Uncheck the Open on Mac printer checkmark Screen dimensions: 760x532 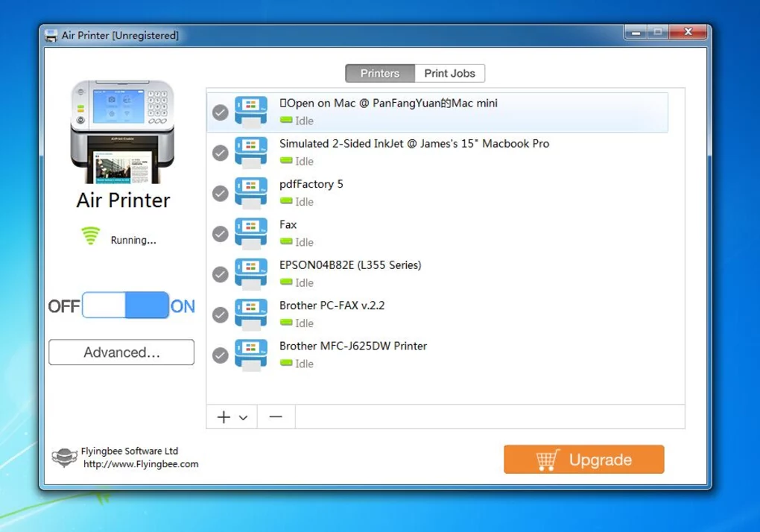[220, 112]
